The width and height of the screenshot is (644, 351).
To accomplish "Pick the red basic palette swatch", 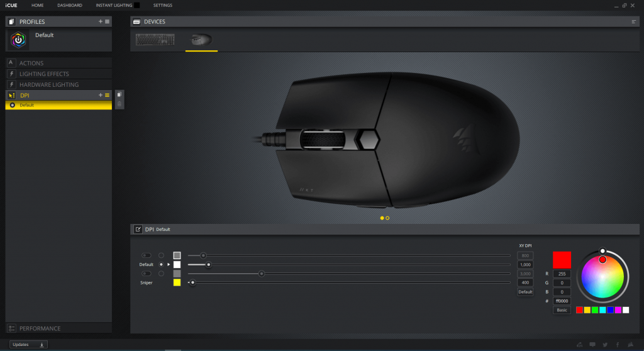I will pos(579,310).
